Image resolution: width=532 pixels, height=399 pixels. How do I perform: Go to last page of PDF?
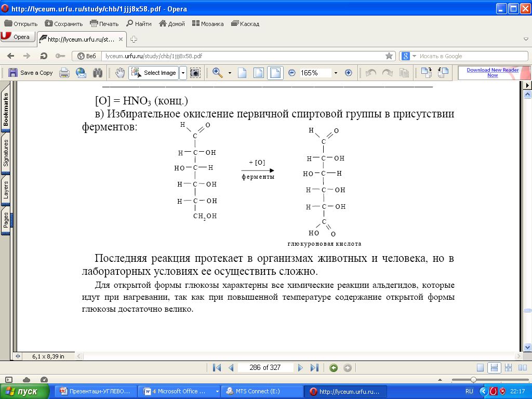[314, 367]
